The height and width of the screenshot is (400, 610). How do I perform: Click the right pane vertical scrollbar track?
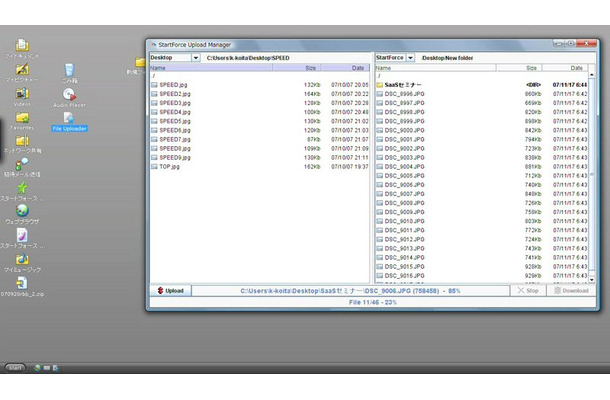tap(592, 175)
